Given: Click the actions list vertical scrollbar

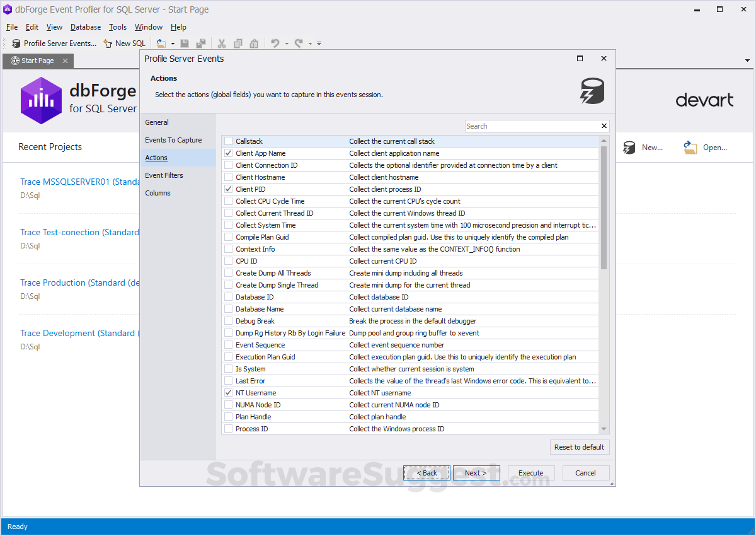Looking at the screenshot, I should [604, 208].
